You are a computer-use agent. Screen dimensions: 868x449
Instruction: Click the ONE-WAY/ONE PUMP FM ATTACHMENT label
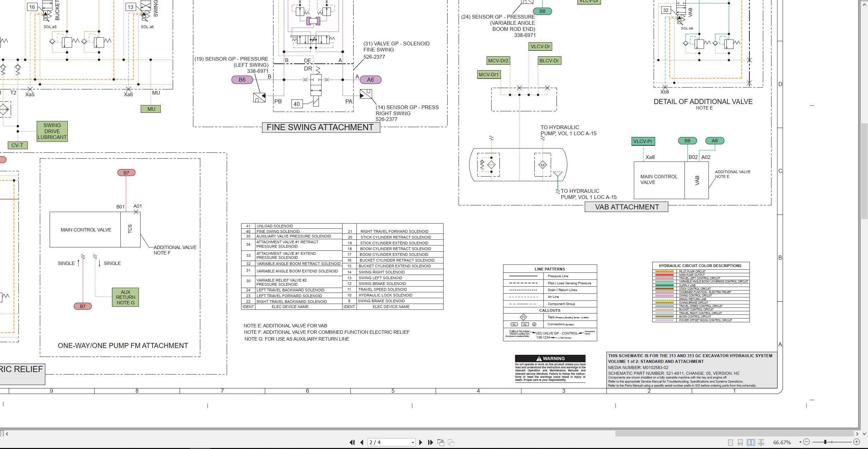(x=123, y=346)
